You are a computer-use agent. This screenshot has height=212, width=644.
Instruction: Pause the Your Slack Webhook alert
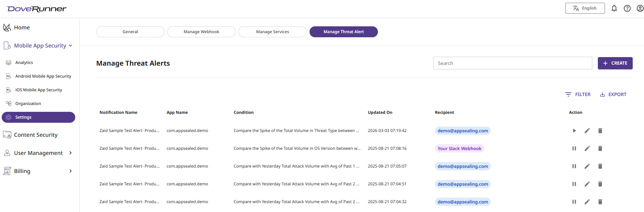574,148
